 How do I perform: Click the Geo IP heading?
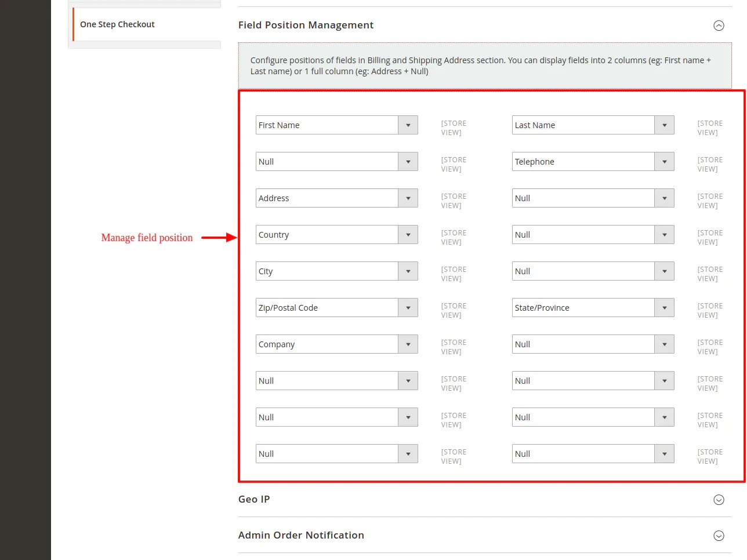coord(253,499)
